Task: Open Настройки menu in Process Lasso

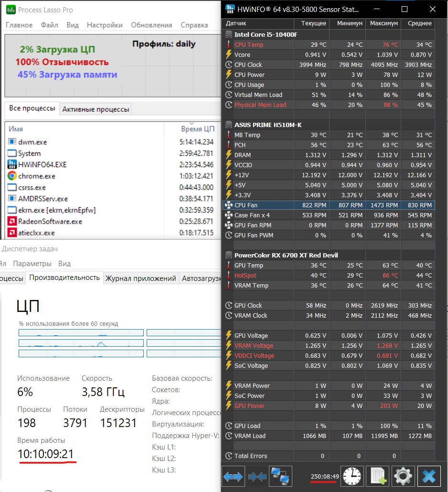Action: [x=105, y=25]
